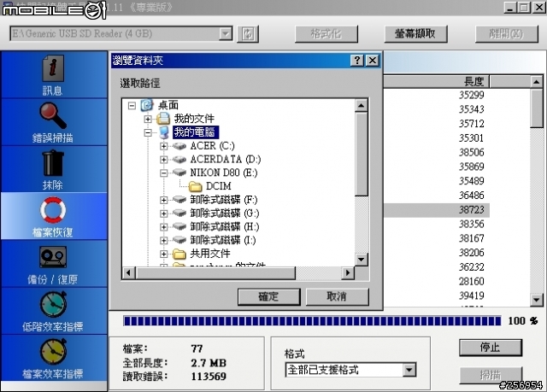Click the ACERDATA (D:) drive icon

[x=179, y=159]
